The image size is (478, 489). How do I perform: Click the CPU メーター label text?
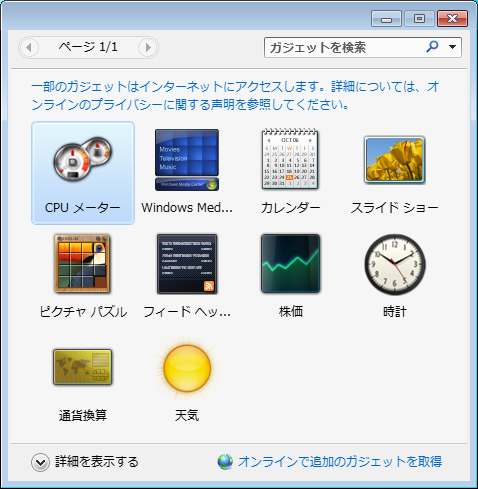(x=83, y=208)
